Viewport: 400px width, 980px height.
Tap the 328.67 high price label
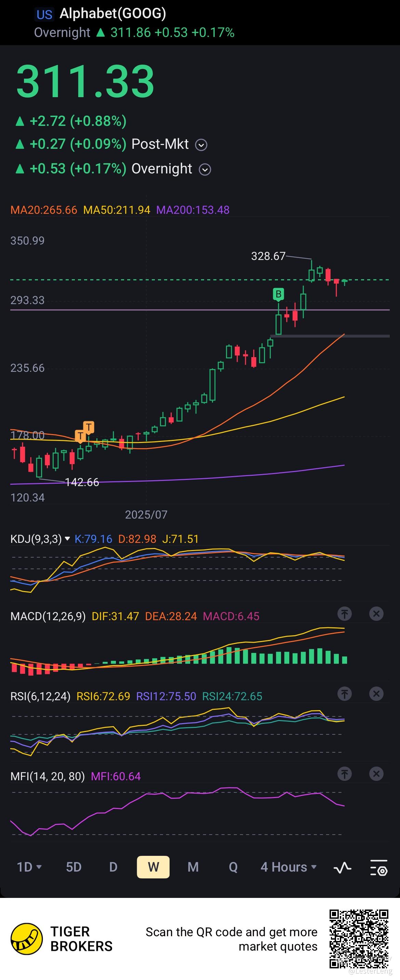[x=268, y=256]
